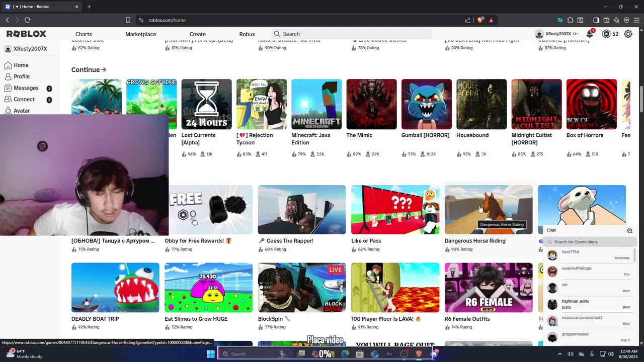
Task: Click the Brave Shields lion icon
Action: (480, 20)
